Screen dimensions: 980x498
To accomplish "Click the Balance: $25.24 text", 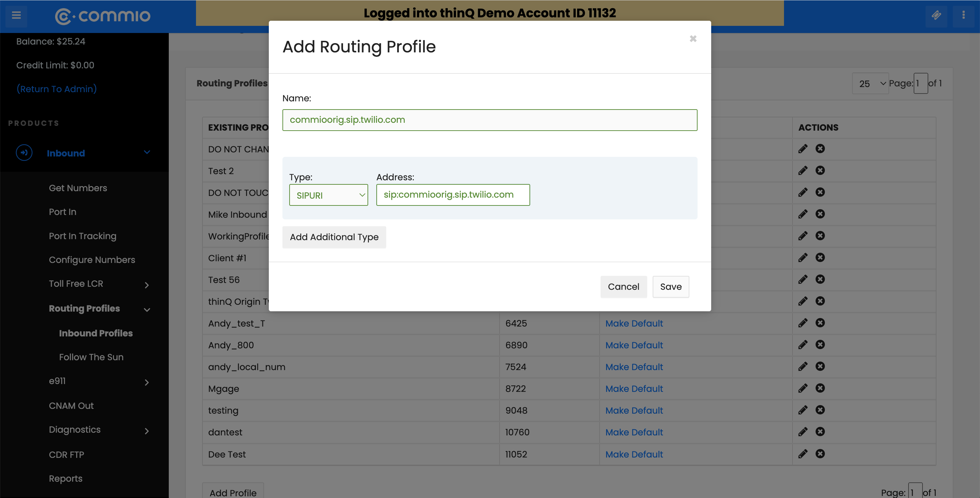I will point(51,41).
